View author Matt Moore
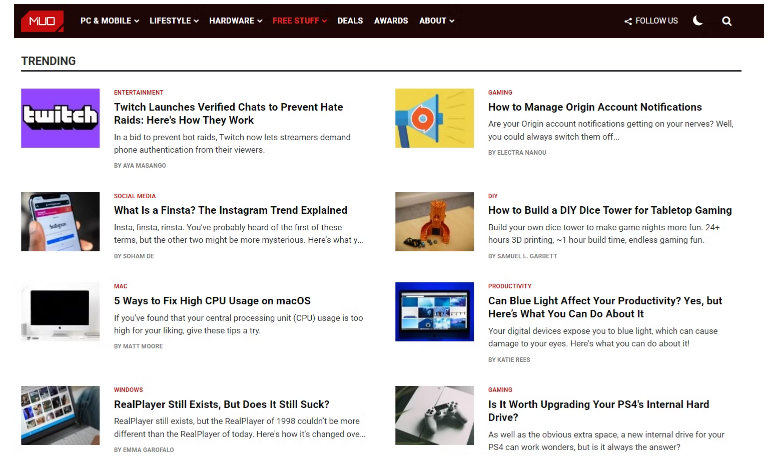779x464 pixels. click(x=143, y=347)
